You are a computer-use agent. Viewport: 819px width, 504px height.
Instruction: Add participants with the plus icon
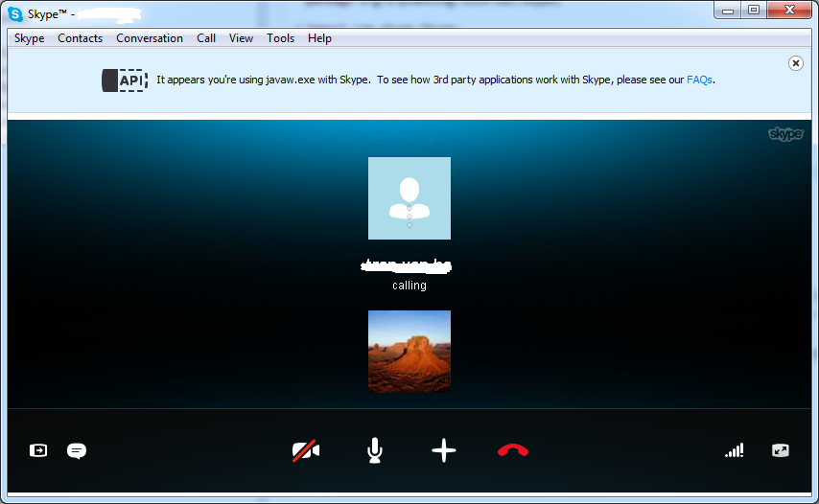click(444, 450)
